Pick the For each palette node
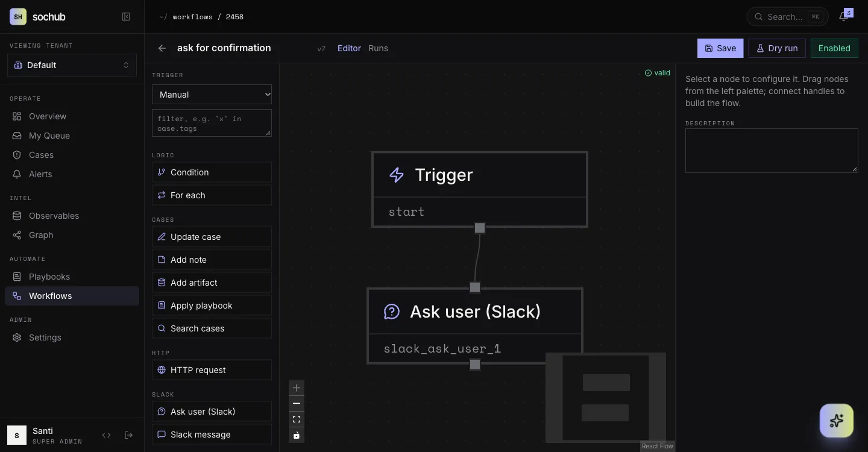Viewport: 868px width, 452px height. (x=212, y=195)
